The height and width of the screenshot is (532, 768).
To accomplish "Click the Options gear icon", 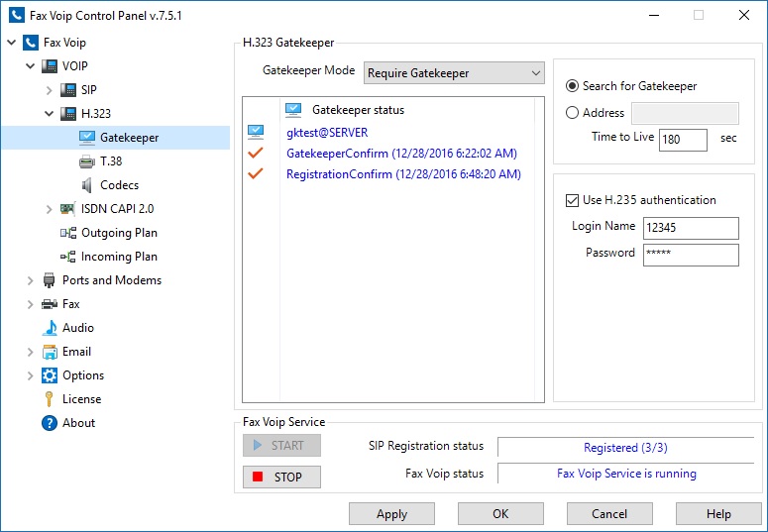I will tap(49, 375).
